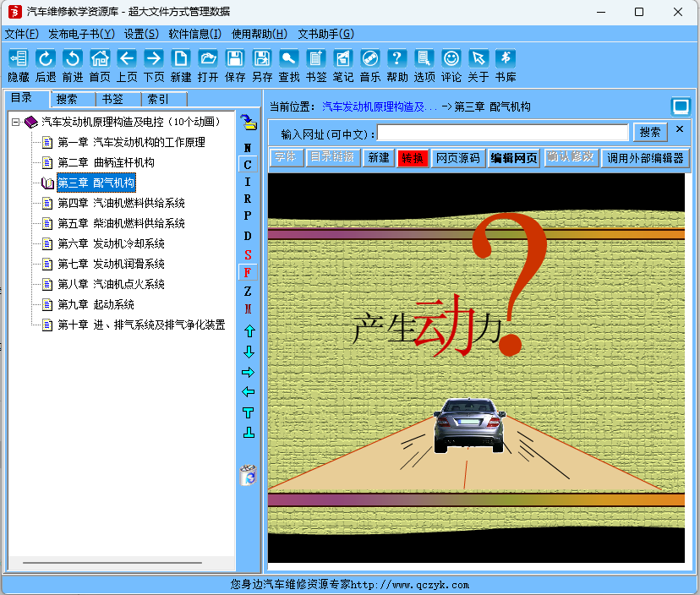700x595 pixels.
Task: Click the cyan right arrow side icon
Action: point(249,372)
